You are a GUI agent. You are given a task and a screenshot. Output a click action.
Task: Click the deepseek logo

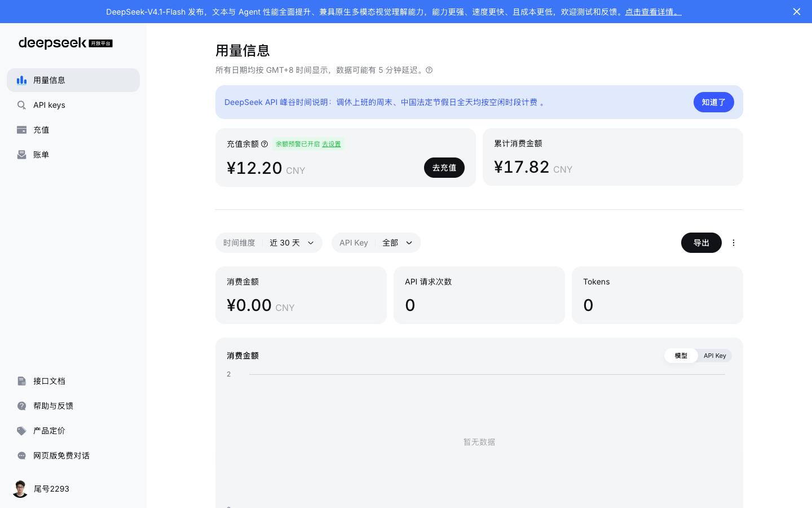coord(65,43)
